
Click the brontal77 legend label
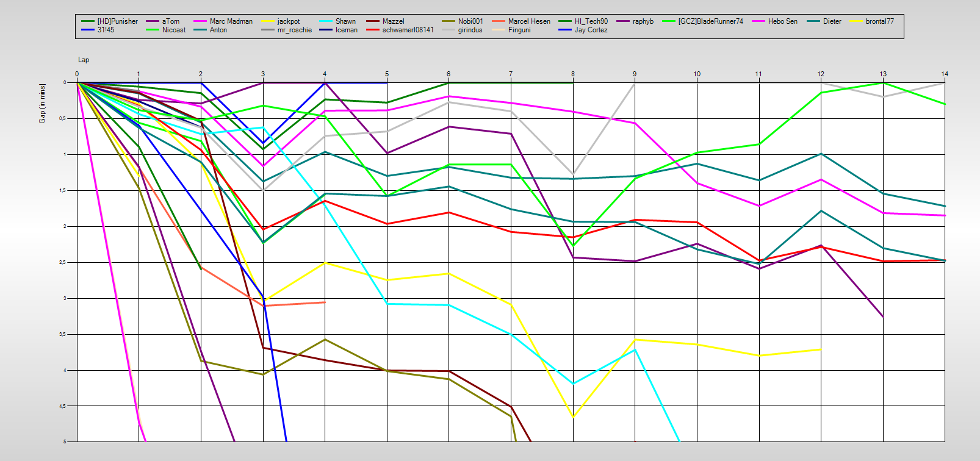pos(879,21)
